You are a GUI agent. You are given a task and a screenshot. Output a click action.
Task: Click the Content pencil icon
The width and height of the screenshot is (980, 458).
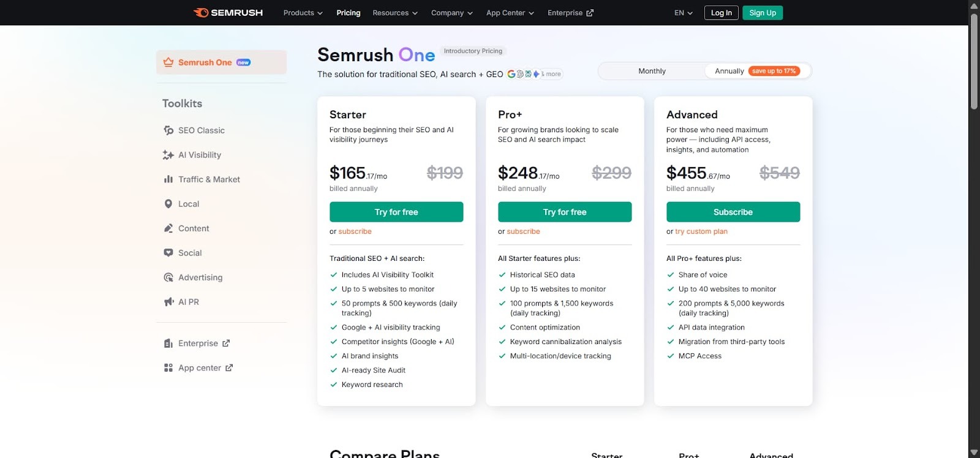[168, 228]
